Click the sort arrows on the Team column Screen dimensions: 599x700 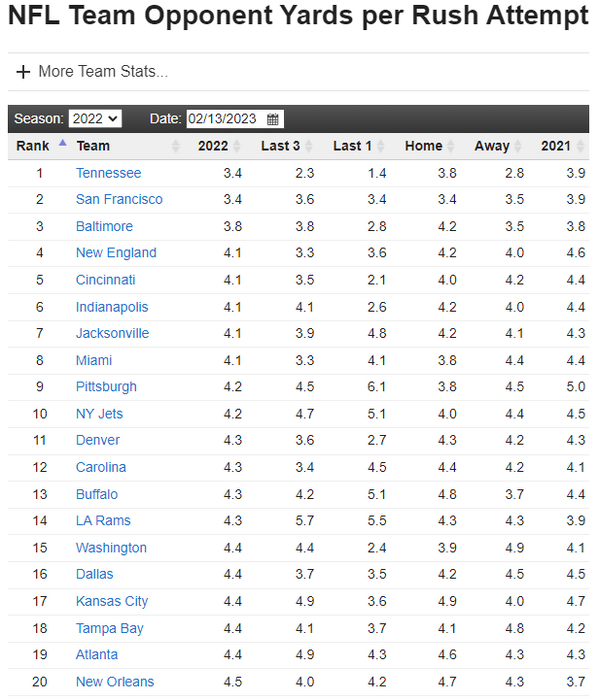click(176, 146)
